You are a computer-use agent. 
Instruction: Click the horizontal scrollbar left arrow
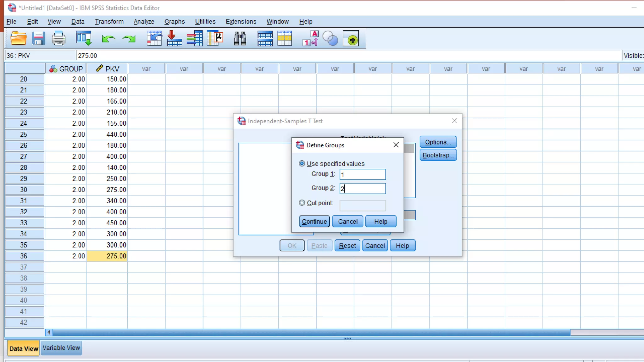click(49, 332)
